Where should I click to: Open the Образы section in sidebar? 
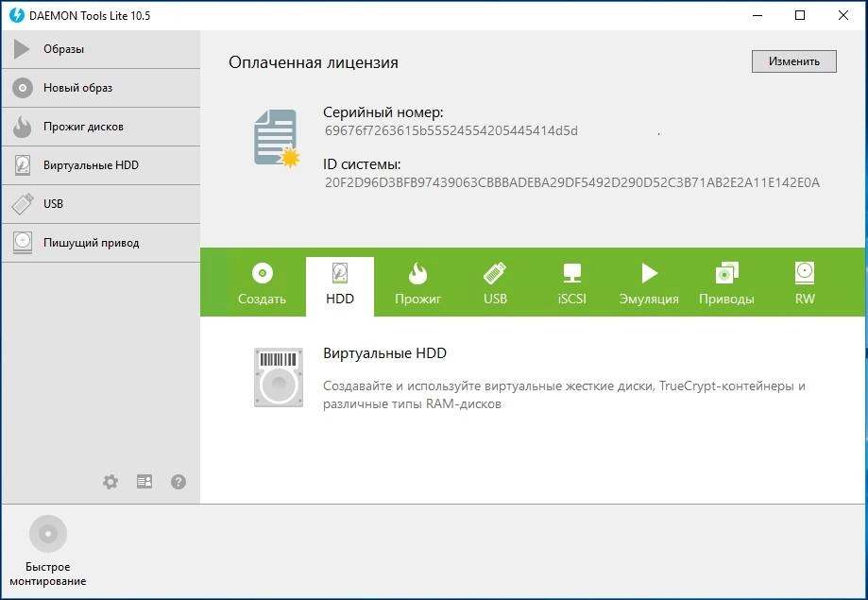pos(101,49)
